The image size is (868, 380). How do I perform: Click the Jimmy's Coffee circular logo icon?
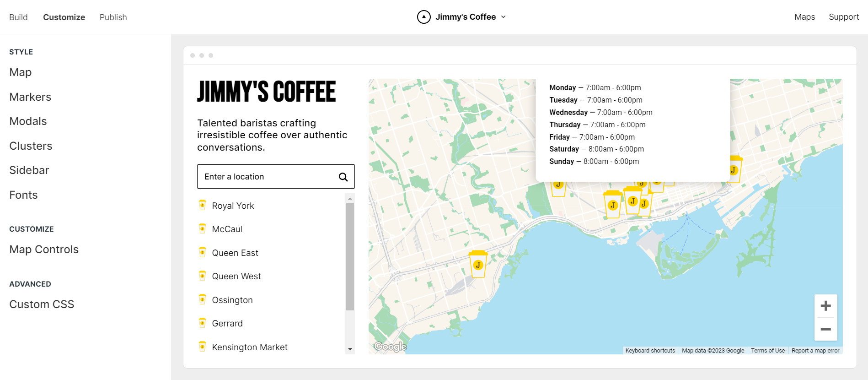point(424,17)
